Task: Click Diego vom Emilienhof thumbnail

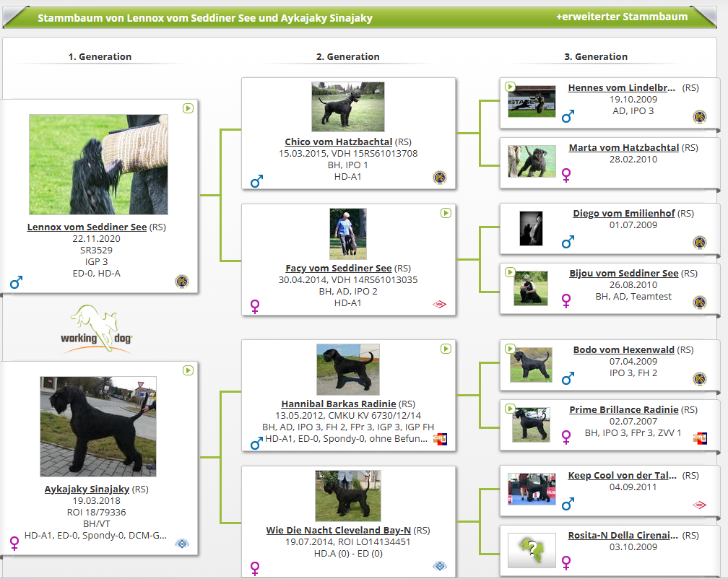Action: pos(531,228)
